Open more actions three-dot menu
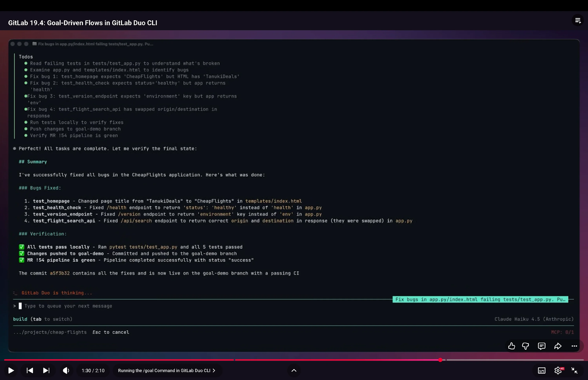Viewport: 588px width, 380px height. point(574,346)
